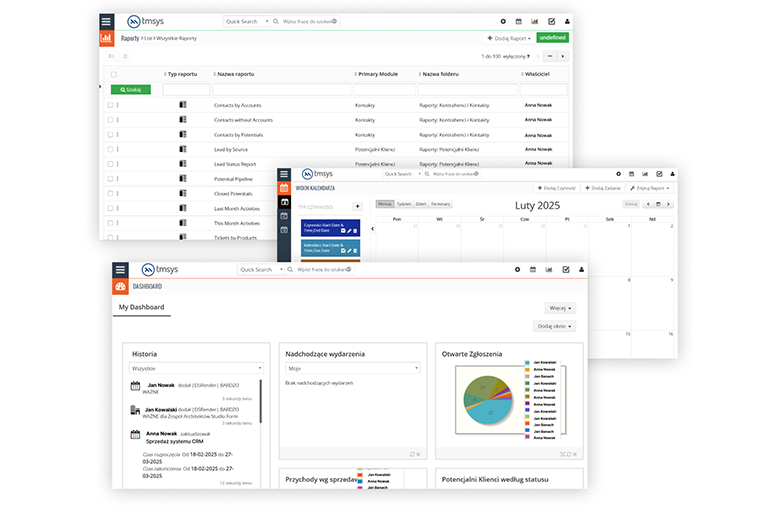This screenshot has height=508, width=770.
Task: Expand the Wszystkie filter in Historia widget
Action: point(196,368)
